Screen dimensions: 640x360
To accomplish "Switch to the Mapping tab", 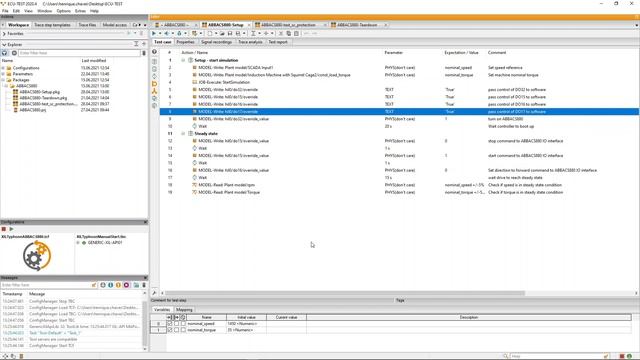I will (184, 310).
